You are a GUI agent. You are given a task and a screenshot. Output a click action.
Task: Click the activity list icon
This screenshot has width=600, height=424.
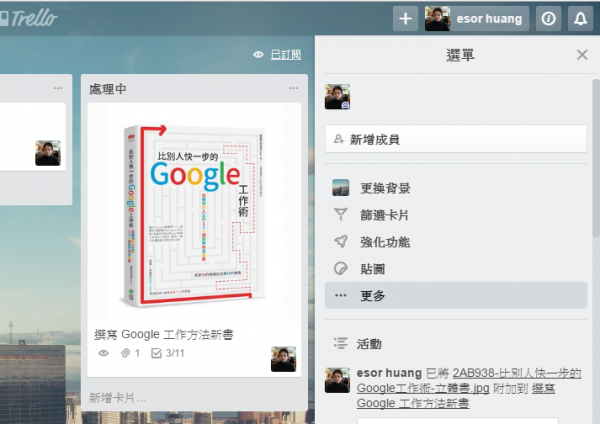[341, 343]
